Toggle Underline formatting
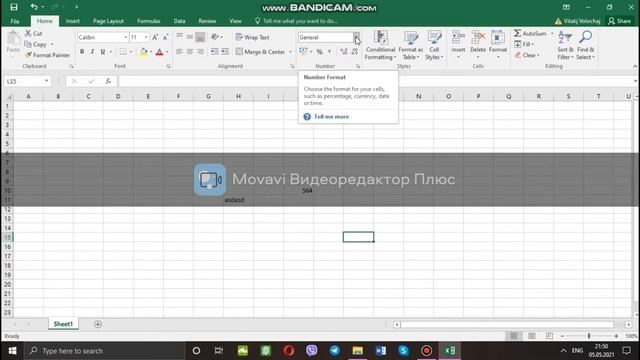 (x=102, y=52)
